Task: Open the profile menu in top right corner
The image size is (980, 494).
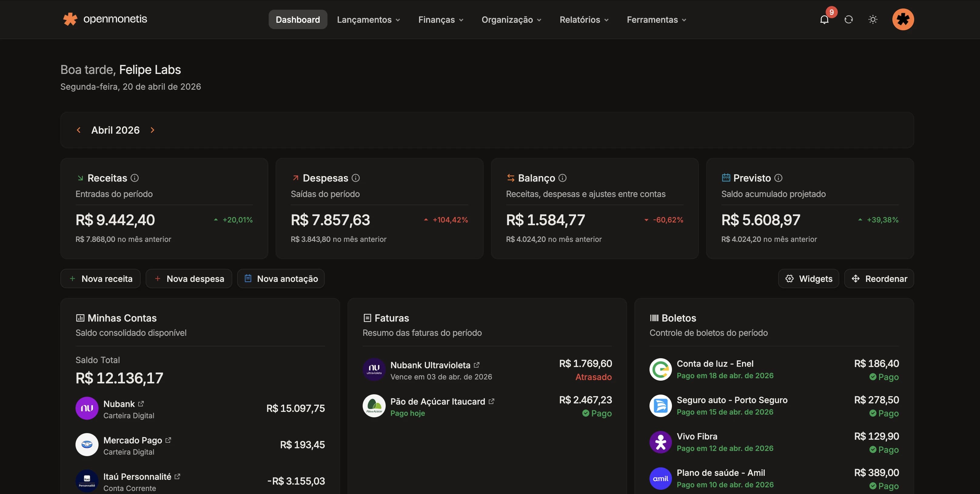Action: click(903, 19)
